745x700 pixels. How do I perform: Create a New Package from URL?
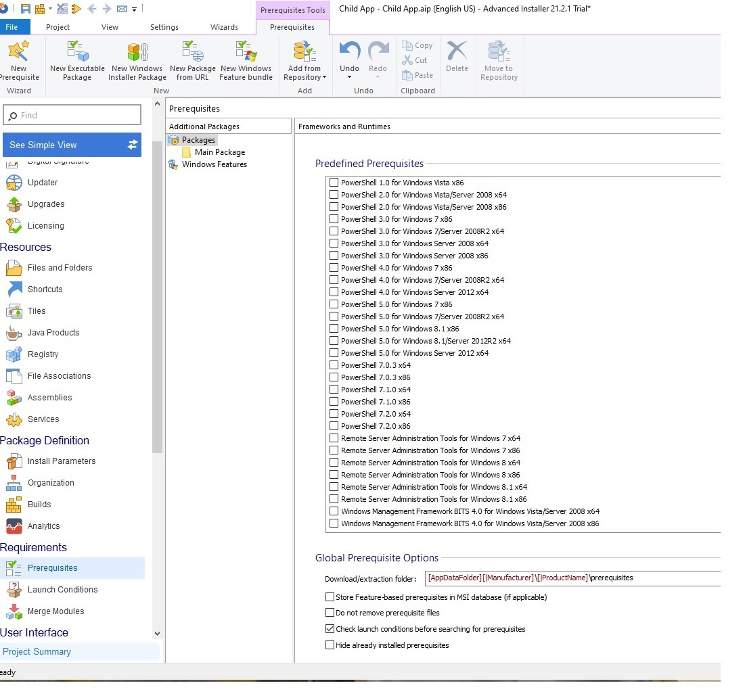click(192, 61)
